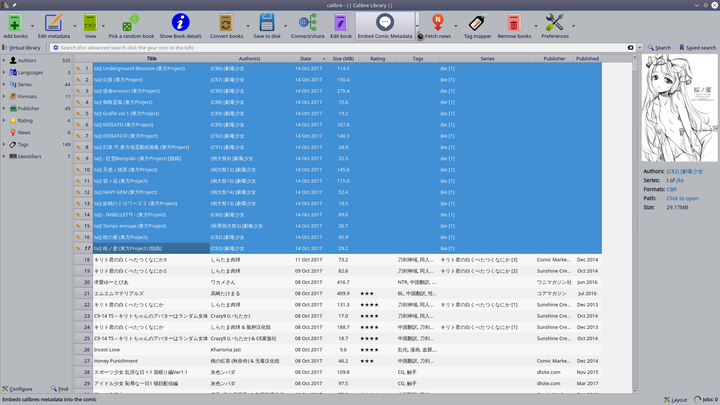Open Edit metadata from the toolbar
The height and width of the screenshot is (405, 720).
[54, 21]
